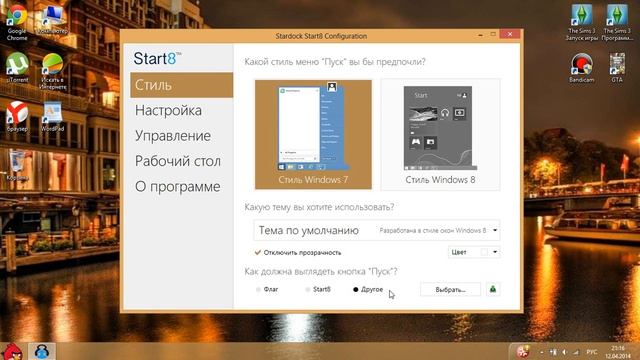640x360 pixels.
Task: Click the green icon beside Выбрать
Action: click(x=493, y=289)
